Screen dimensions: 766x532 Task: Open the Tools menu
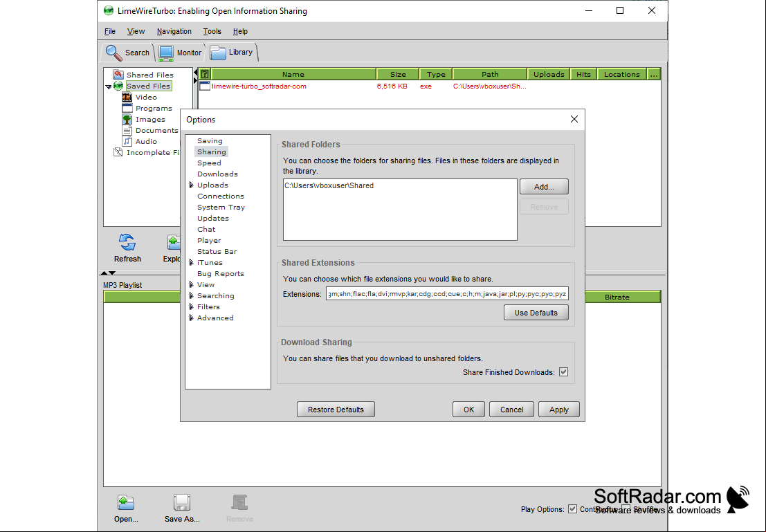212,31
